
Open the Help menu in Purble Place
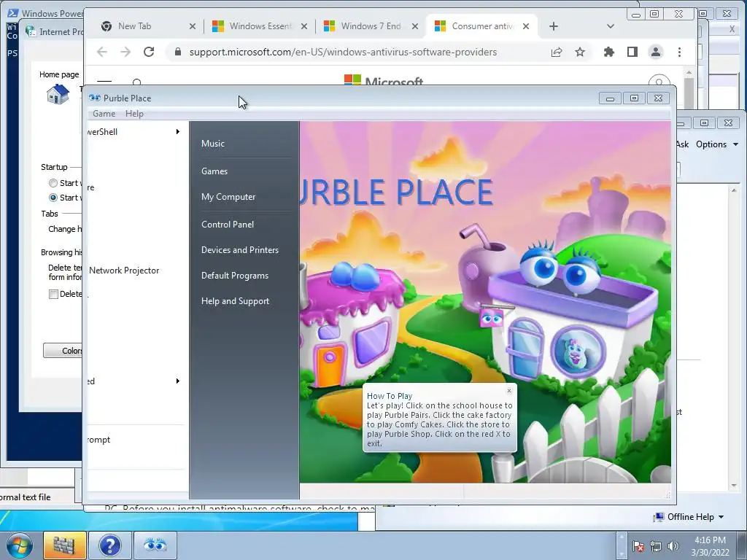[134, 113]
